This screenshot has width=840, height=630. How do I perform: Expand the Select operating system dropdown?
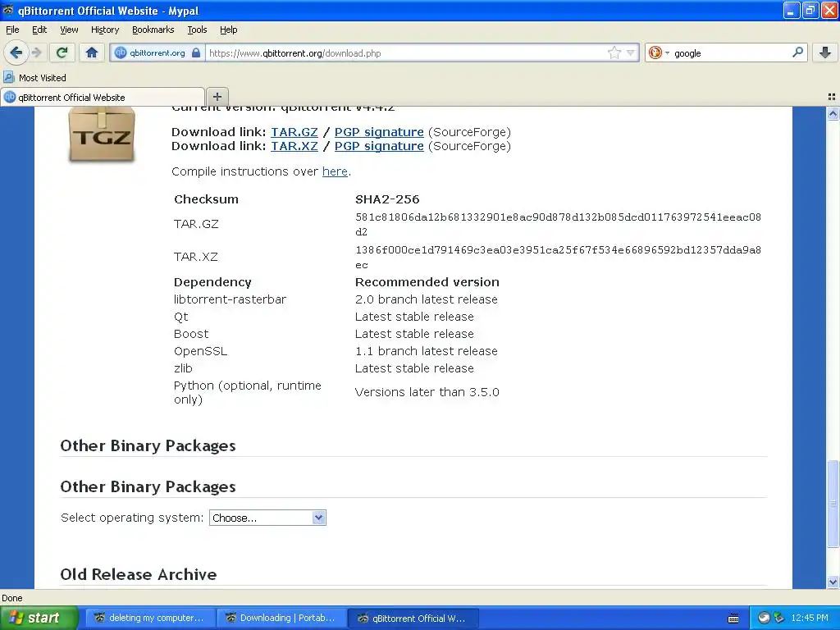(267, 518)
